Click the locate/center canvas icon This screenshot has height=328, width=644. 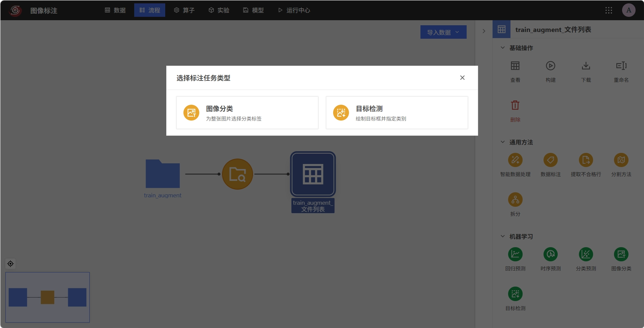10,264
